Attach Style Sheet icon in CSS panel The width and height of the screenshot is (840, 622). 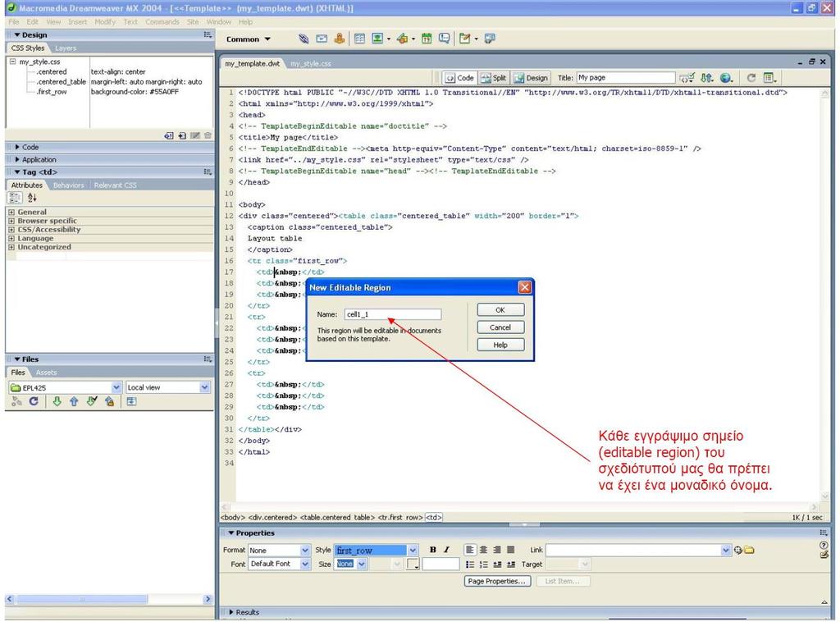tap(169, 136)
